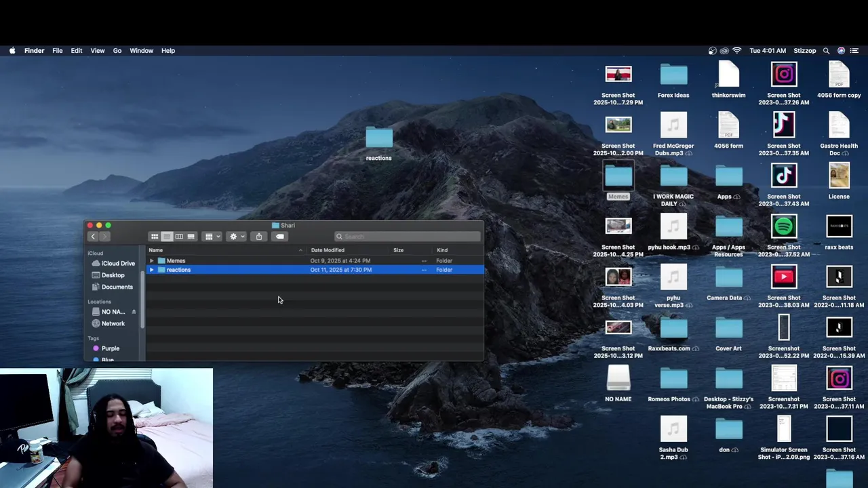Open the View menu
Image resolution: width=868 pixels, height=488 pixels.
click(x=98, y=51)
